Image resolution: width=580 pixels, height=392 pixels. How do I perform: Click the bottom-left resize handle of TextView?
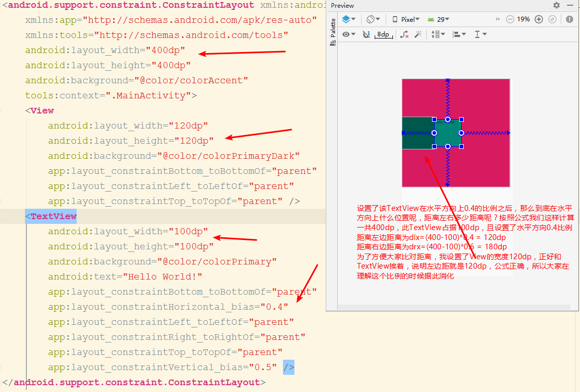coord(435,147)
